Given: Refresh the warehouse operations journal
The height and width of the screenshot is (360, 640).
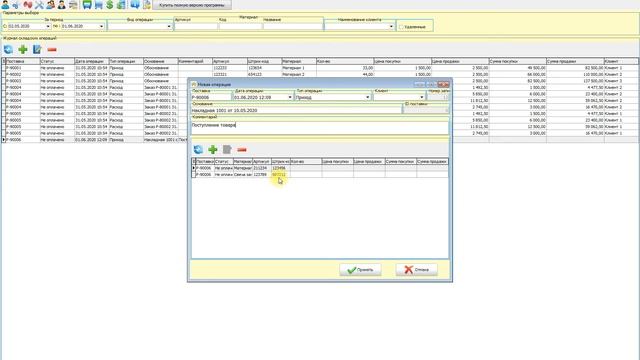Looking at the screenshot, I should 8,50.
